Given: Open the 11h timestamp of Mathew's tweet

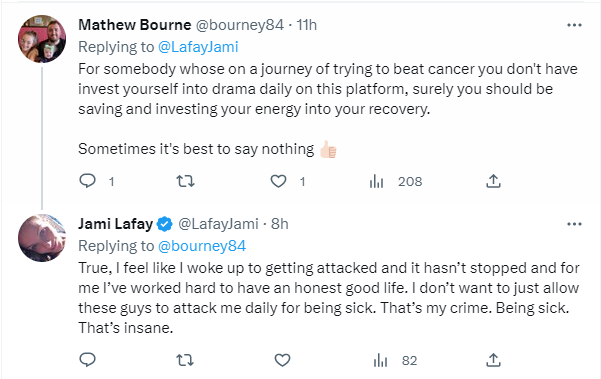Looking at the screenshot, I should 307,25.
